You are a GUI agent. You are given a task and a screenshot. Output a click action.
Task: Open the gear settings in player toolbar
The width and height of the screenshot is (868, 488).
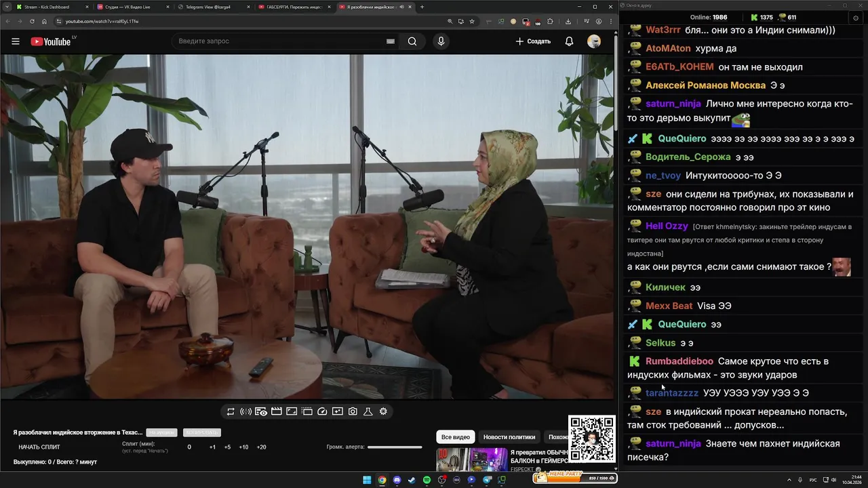pyautogui.click(x=383, y=411)
